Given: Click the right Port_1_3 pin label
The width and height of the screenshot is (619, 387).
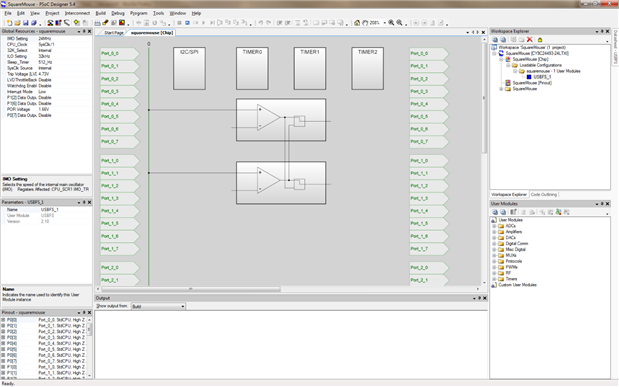Looking at the screenshot, I should (429, 198).
